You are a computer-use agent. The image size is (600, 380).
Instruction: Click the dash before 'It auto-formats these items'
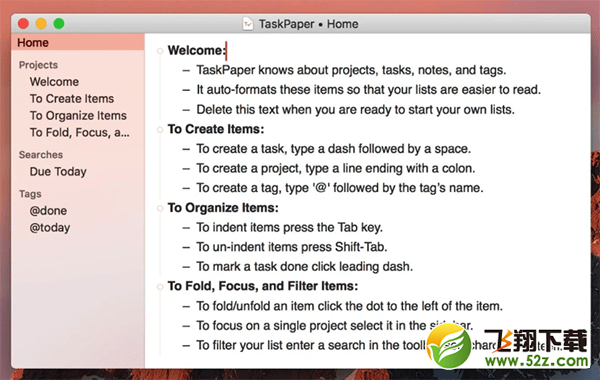(186, 90)
